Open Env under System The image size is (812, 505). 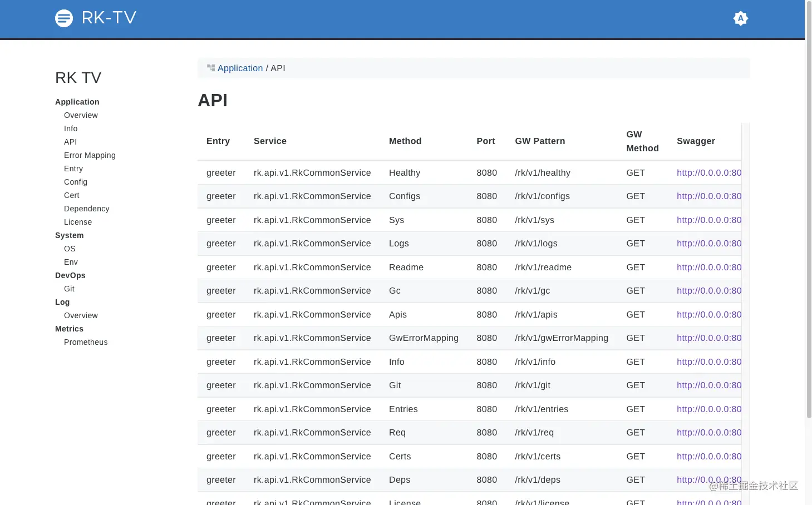click(71, 262)
